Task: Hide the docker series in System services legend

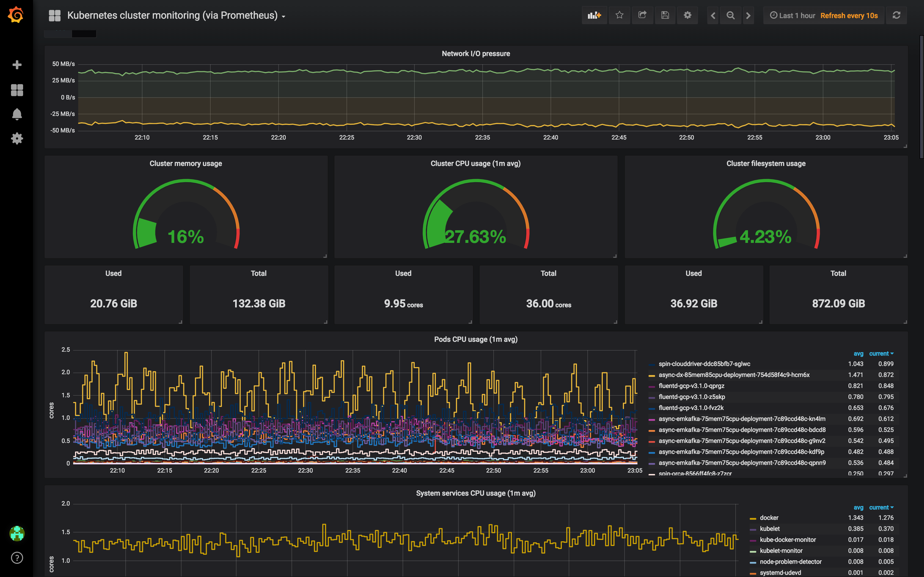Action: click(769, 517)
